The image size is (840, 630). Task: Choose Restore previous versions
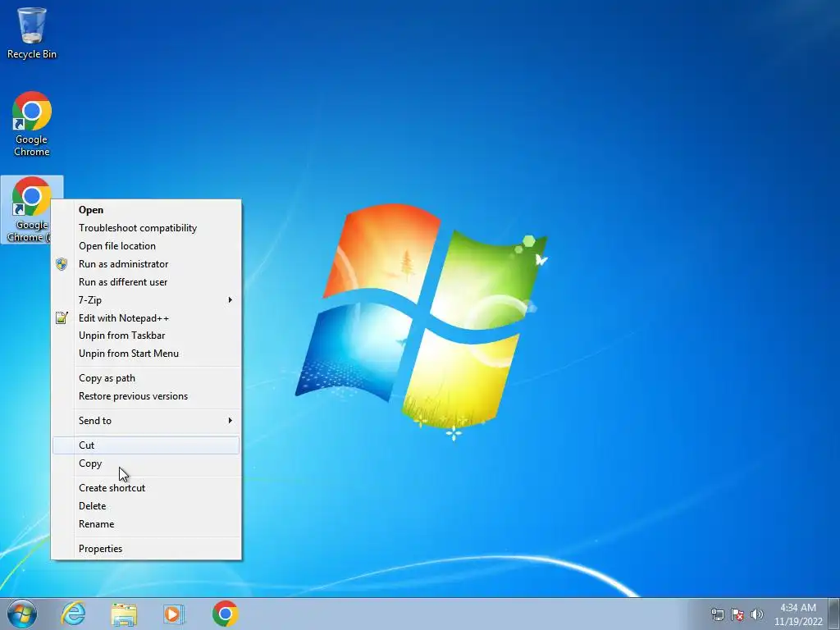point(146,396)
